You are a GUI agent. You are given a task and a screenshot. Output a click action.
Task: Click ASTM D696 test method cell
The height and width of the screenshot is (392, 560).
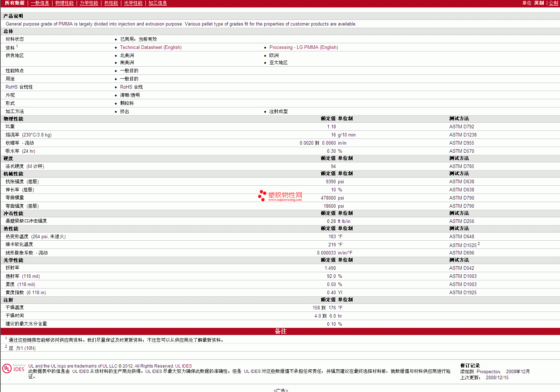click(x=461, y=253)
